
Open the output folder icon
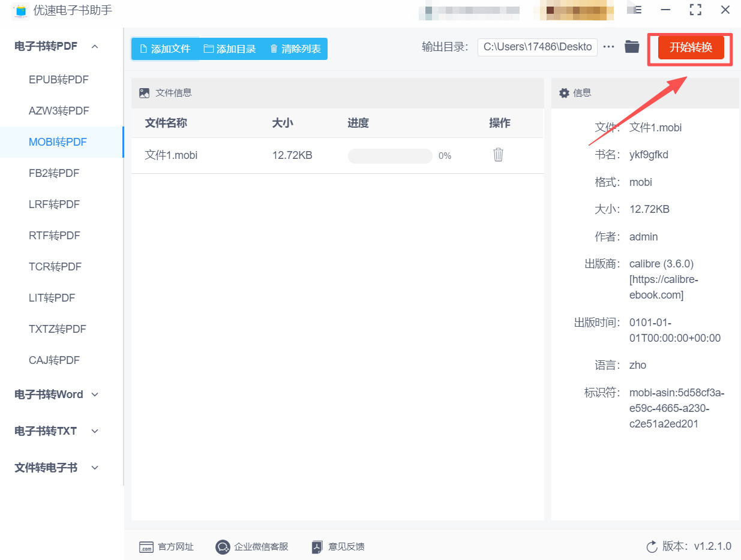632,47
